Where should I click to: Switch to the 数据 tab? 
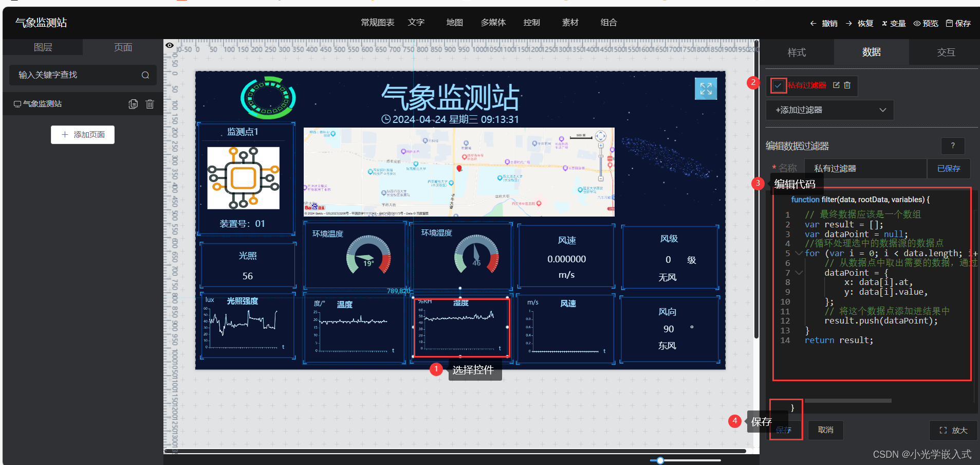tap(872, 52)
